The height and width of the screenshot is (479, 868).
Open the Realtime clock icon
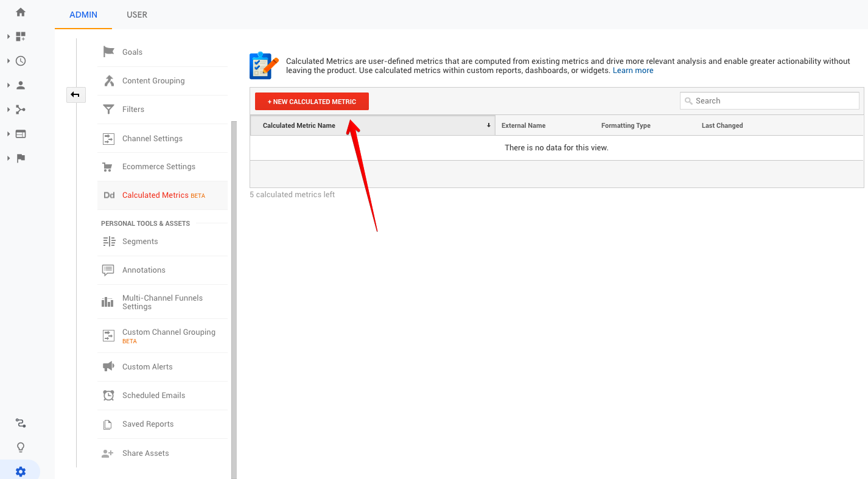point(21,61)
